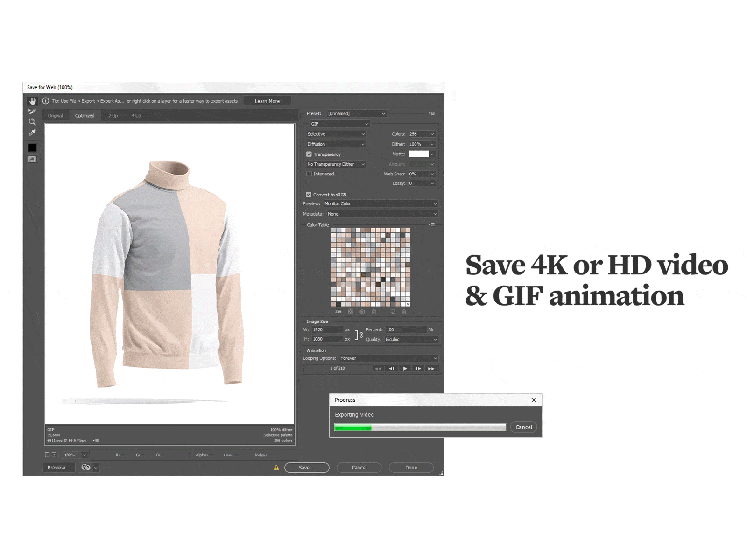Select the Eyedropper tool
This screenshot has width=747, height=560.
[32, 133]
